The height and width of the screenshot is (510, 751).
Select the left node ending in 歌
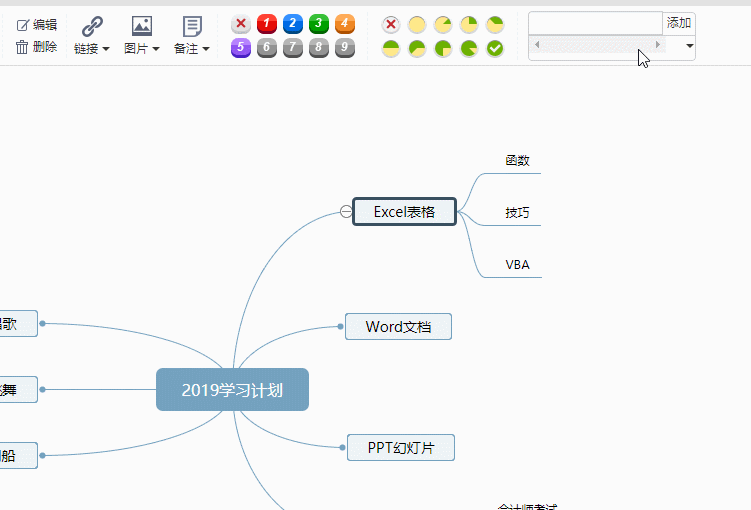18,324
